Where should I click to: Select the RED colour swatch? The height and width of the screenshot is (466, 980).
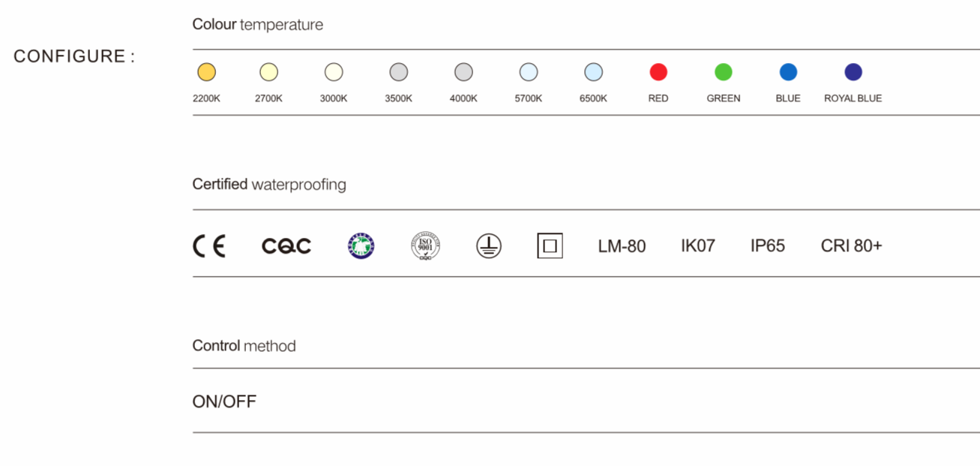pyautogui.click(x=658, y=72)
